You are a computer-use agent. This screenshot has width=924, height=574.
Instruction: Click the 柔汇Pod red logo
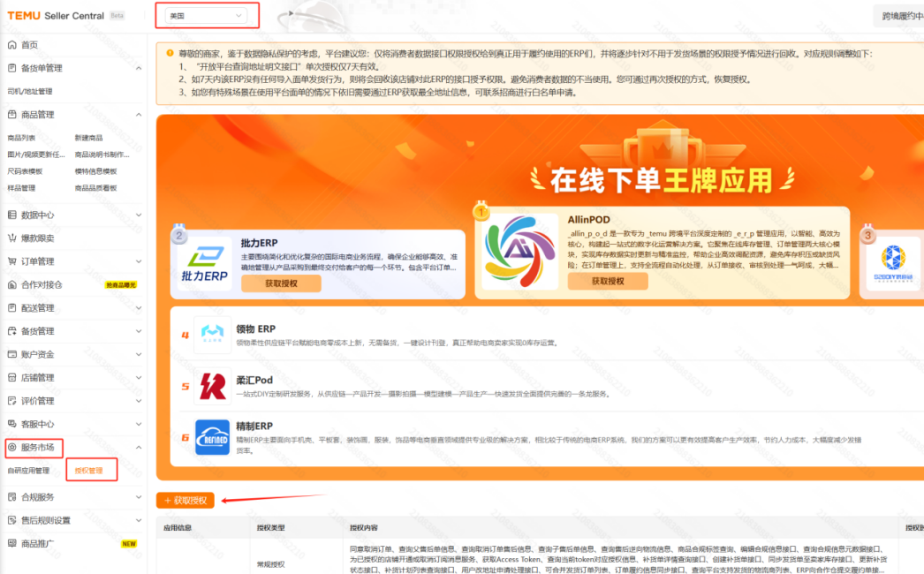[x=212, y=386]
